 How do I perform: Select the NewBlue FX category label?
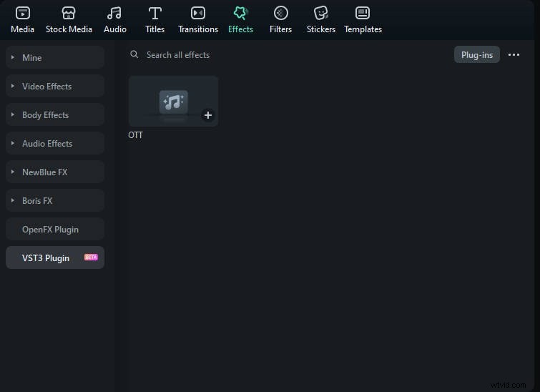pyautogui.click(x=45, y=172)
